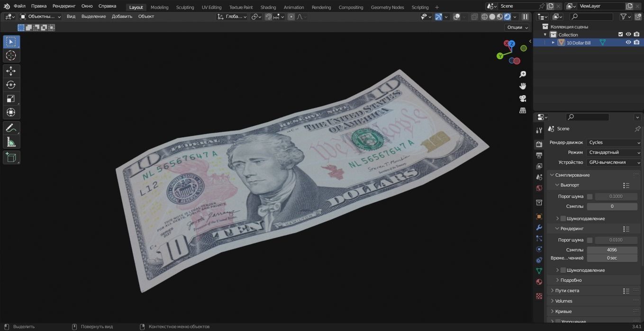Enable viewport noise threshold checkbox
The image size is (644, 331).
pyautogui.click(x=590, y=197)
